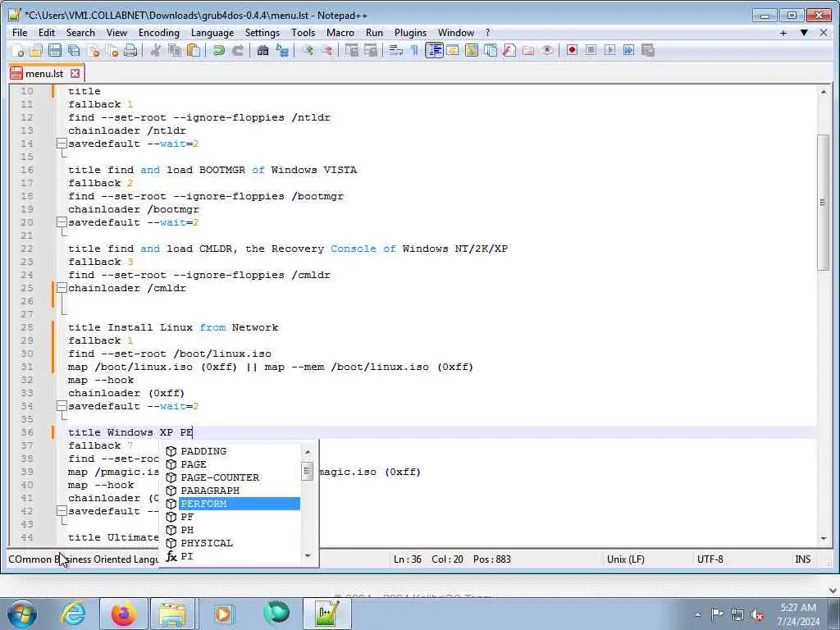Open the Language menu
The height and width of the screenshot is (630, 840).
coord(212,33)
